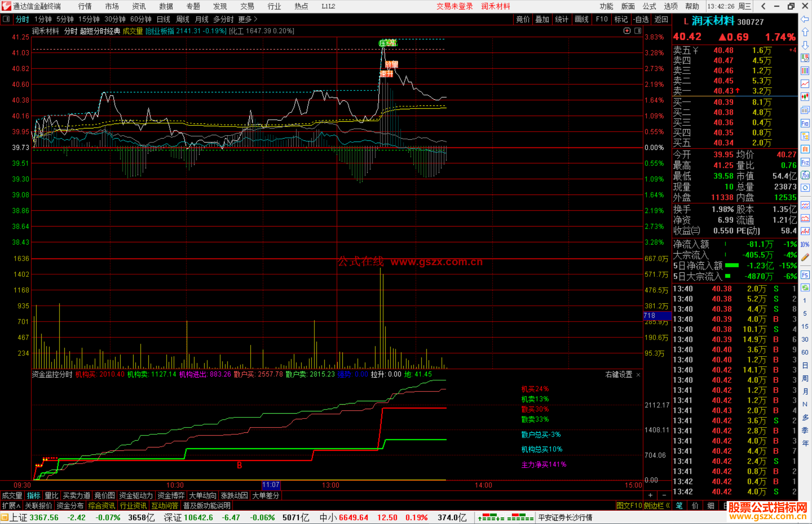Screen dimensions: 812x524
Task: Click the 返回 return button
Action: (661, 19)
